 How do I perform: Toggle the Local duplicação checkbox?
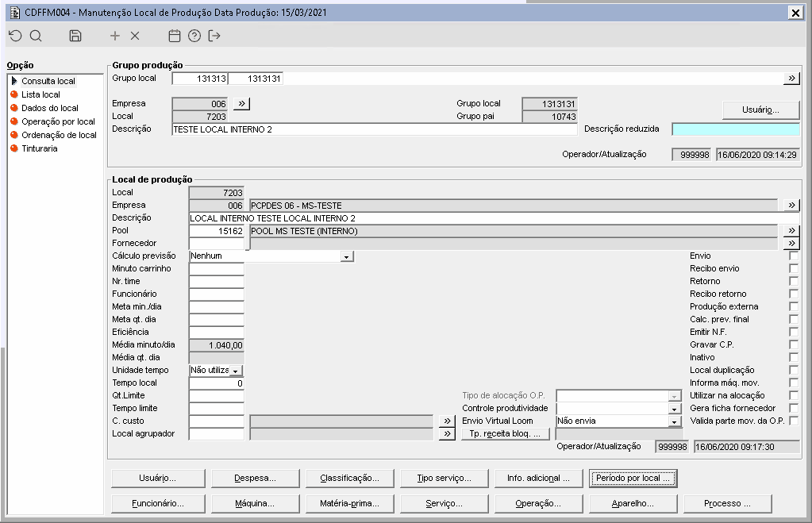tap(794, 370)
